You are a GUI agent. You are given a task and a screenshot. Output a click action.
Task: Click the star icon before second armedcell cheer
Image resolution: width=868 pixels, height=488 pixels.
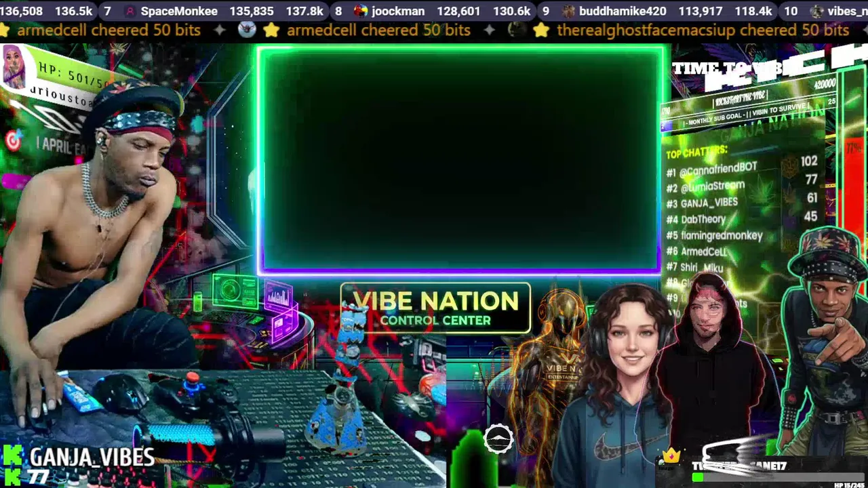(x=271, y=30)
